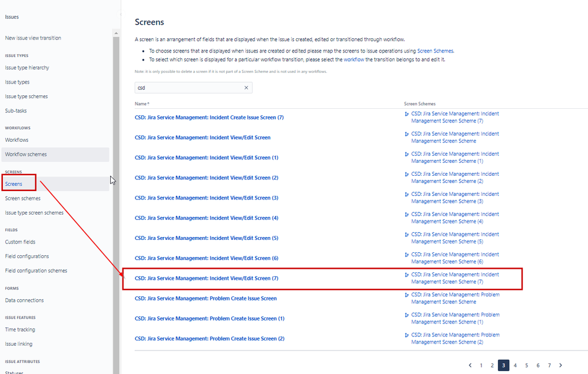Open Incident View/Edit Screen (2)

click(x=207, y=178)
